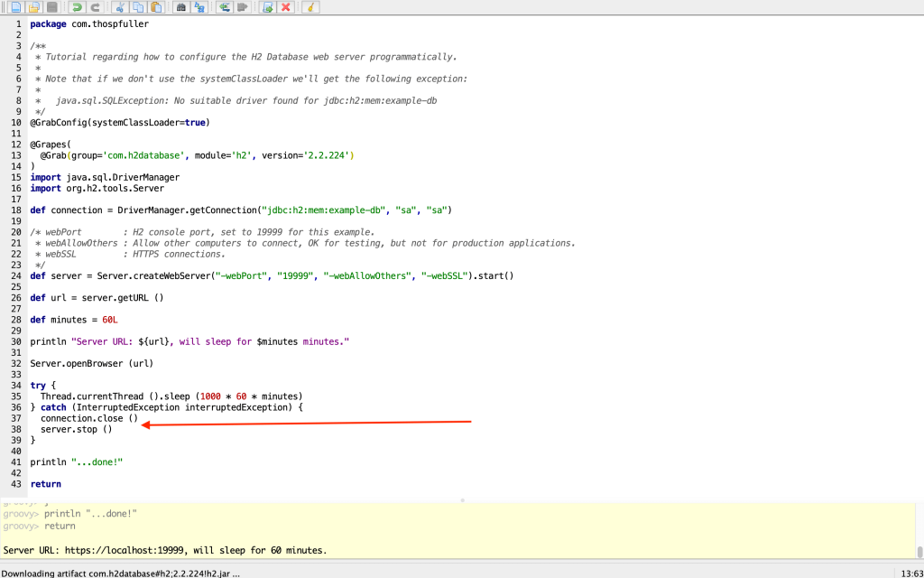Click the divider handle above output pane
924x578 pixels.
pos(463,500)
